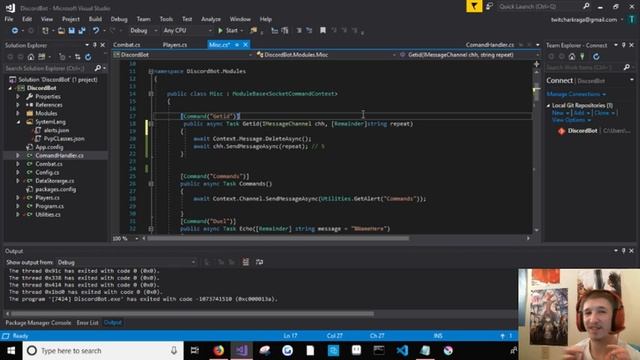The image size is (640, 360).
Task: Open the Debug menu
Action: tap(119, 19)
